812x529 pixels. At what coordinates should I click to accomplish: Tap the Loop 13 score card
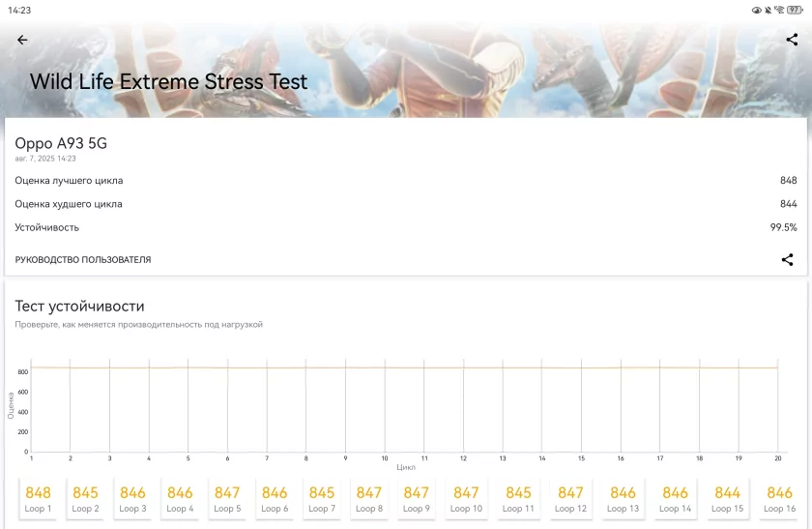click(x=623, y=498)
